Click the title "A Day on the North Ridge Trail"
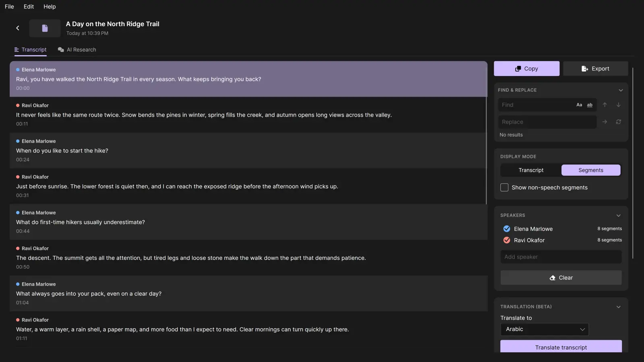The height and width of the screenshot is (362, 644). pyautogui.click(x=113, y=24)
